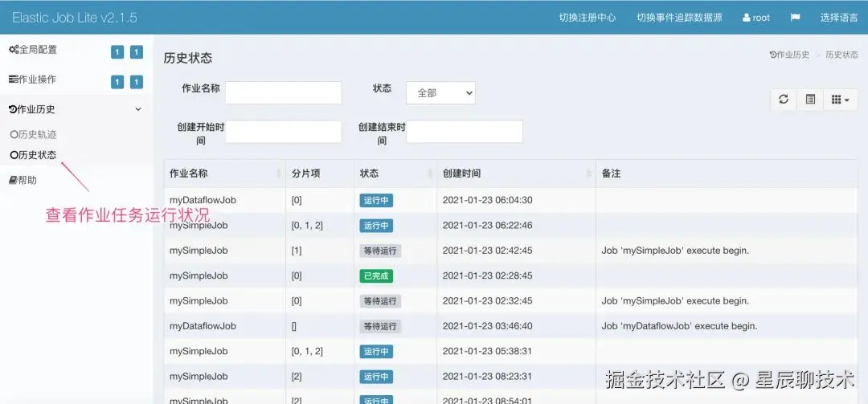868x404 pixels.
Task: Click mySimpleJob in the 02:28:45 row
Action: click(x=199, y=275)
